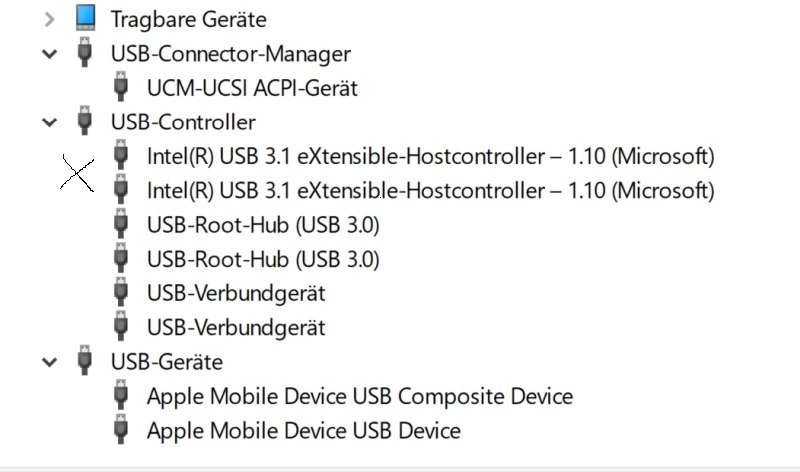Select UCM-UCSI ACPI-Gerät entry
This screenshot has height=472, width=800.
[253, 88]
